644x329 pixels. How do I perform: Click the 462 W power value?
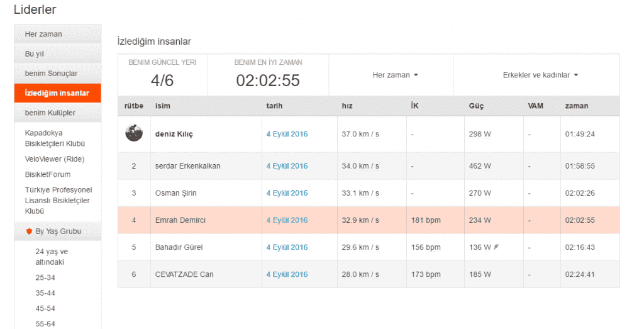pos(480,166)
